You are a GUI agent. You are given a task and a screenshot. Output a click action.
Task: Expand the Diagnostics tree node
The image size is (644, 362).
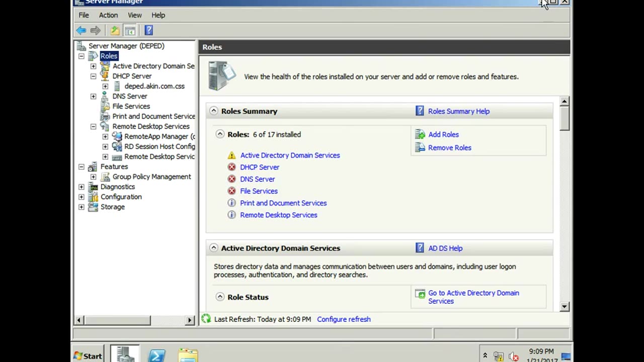pyautogui.click(x=82, y=187)
